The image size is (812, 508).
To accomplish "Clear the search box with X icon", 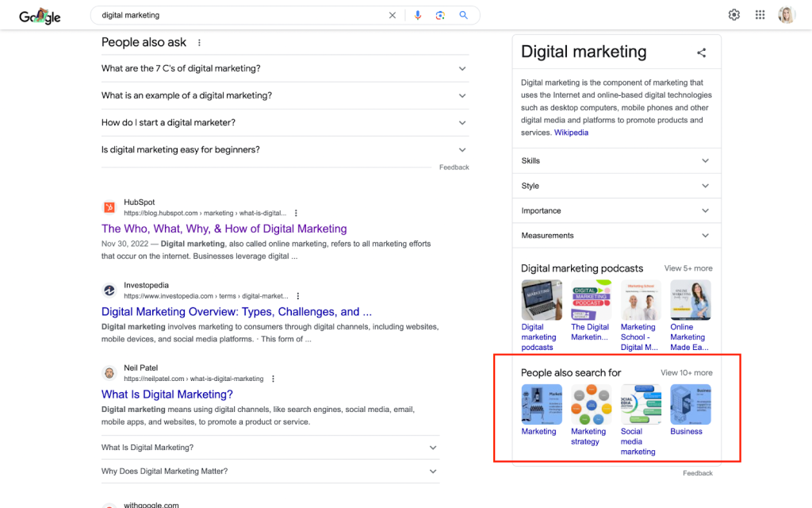I will click(393, 16).
